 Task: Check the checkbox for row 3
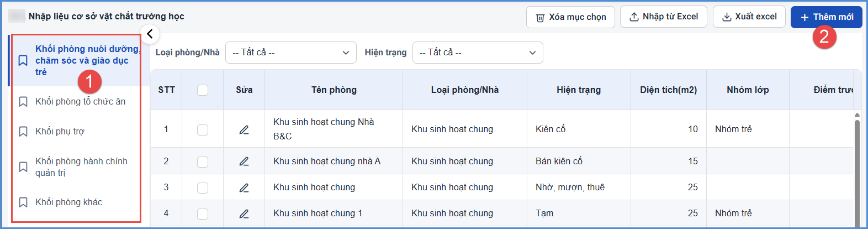coord(203,188)
